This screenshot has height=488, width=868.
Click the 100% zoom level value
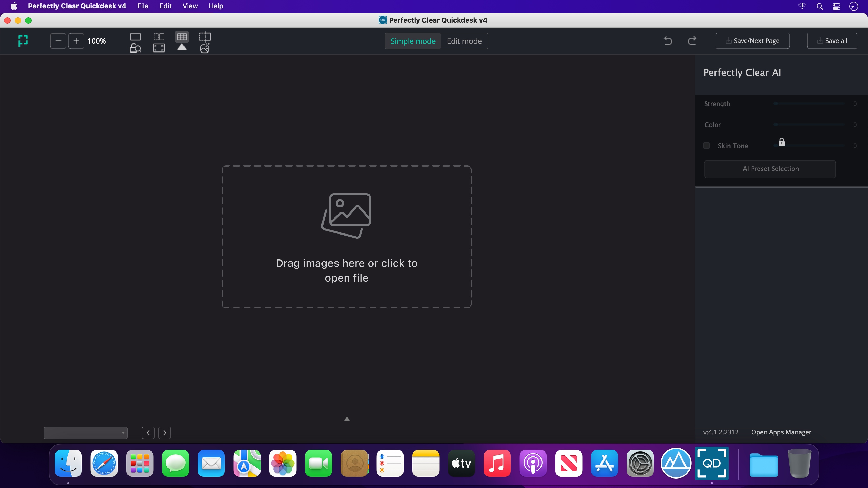coord(97,41)
